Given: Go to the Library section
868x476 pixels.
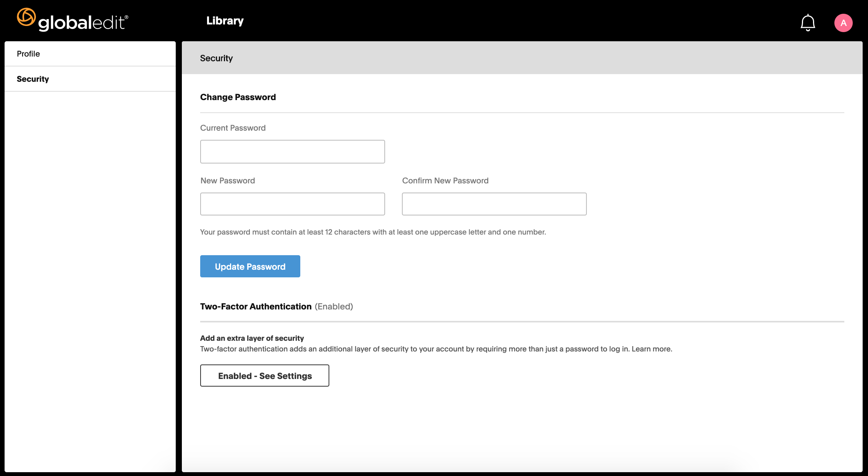Looking at the screenshot, I should (225, 21).
